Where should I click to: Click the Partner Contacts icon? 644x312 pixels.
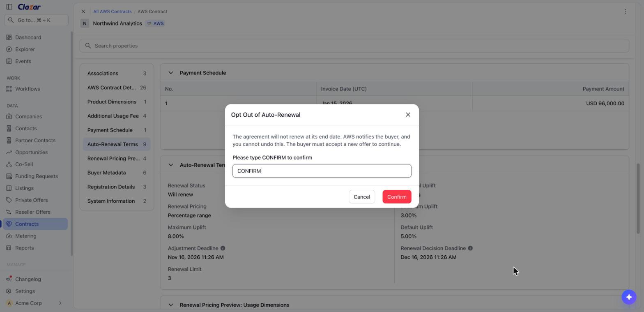[9, 140]
